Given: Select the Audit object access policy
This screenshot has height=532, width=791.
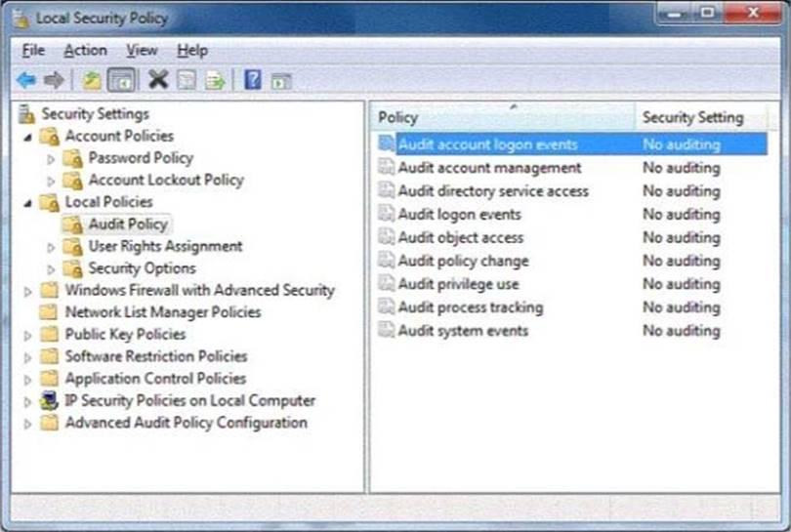Looking at the screenshot, I should click(460, 237).
